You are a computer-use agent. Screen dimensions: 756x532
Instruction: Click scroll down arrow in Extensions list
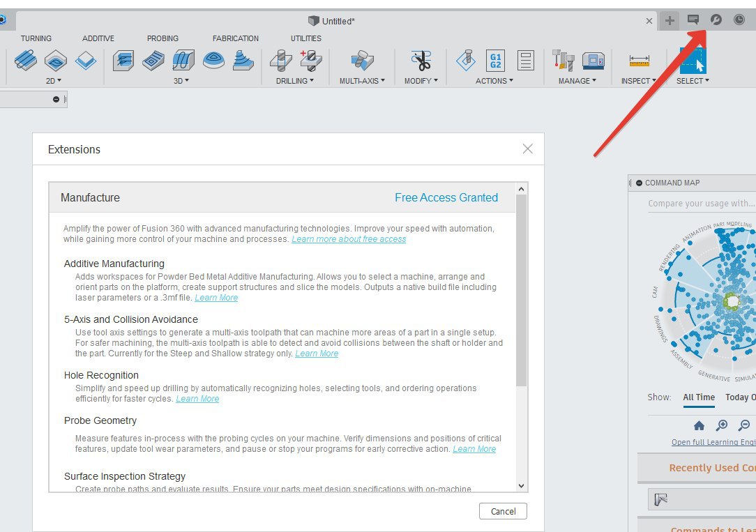[521, 486]
